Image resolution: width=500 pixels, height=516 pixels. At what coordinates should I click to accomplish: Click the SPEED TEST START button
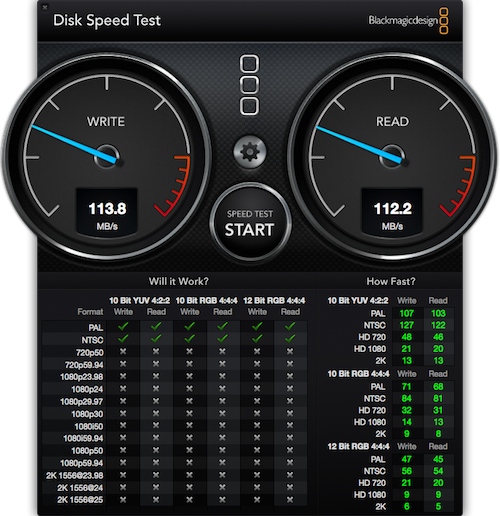[250, 223]
